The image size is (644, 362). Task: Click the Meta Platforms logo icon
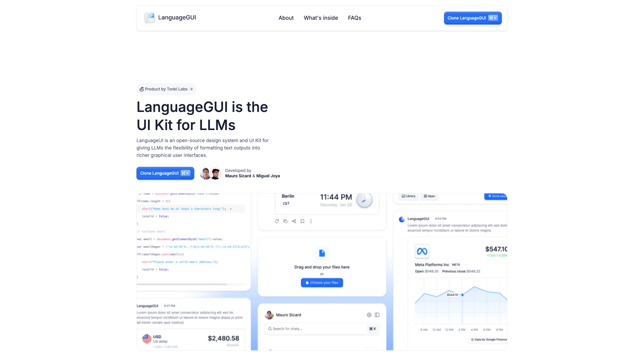(422, 251)
